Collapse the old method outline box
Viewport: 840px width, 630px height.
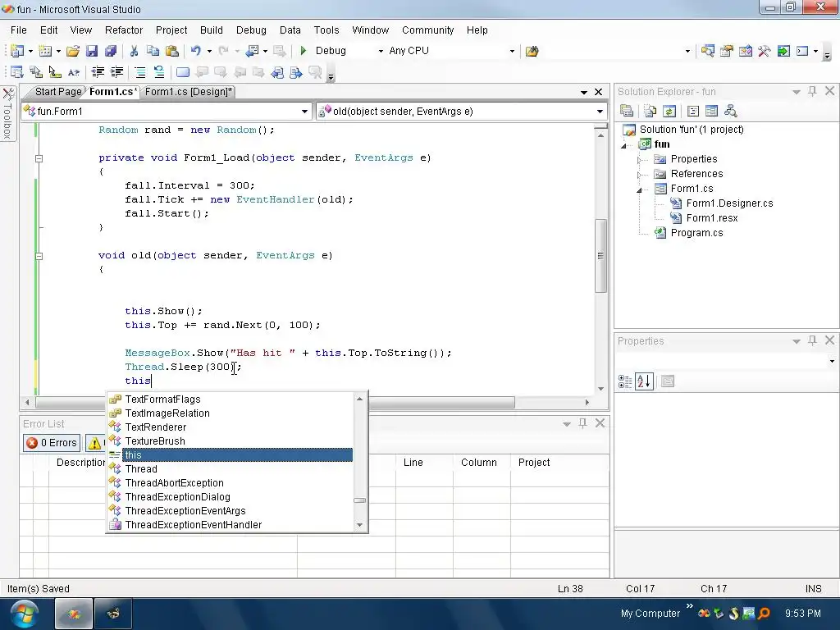(x=39, y=256)
